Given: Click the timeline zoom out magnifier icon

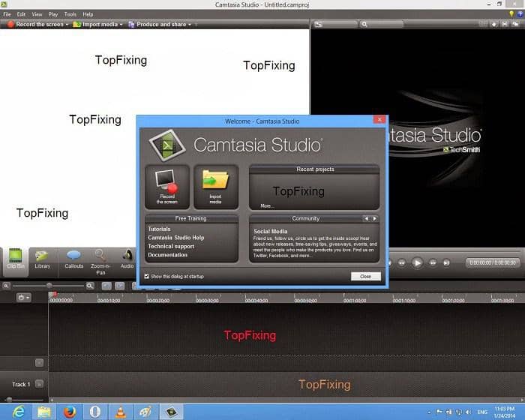Looking at the screenshot, I should pos(6,286).
